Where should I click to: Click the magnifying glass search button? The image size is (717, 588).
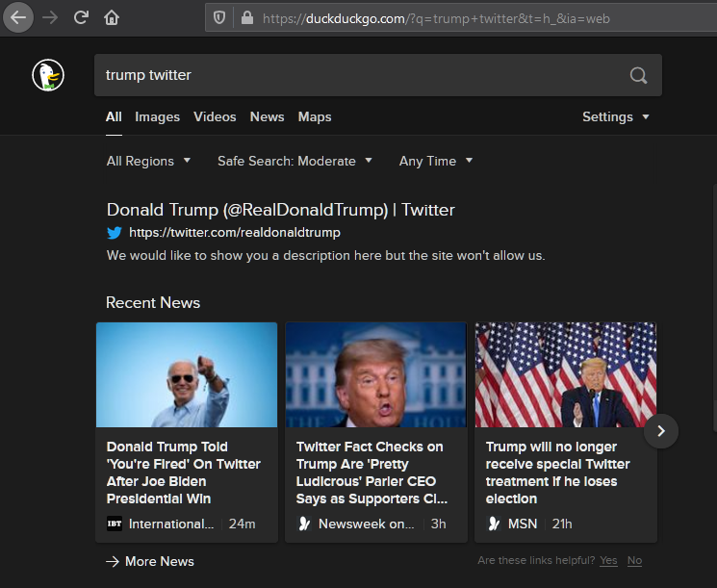638,75
